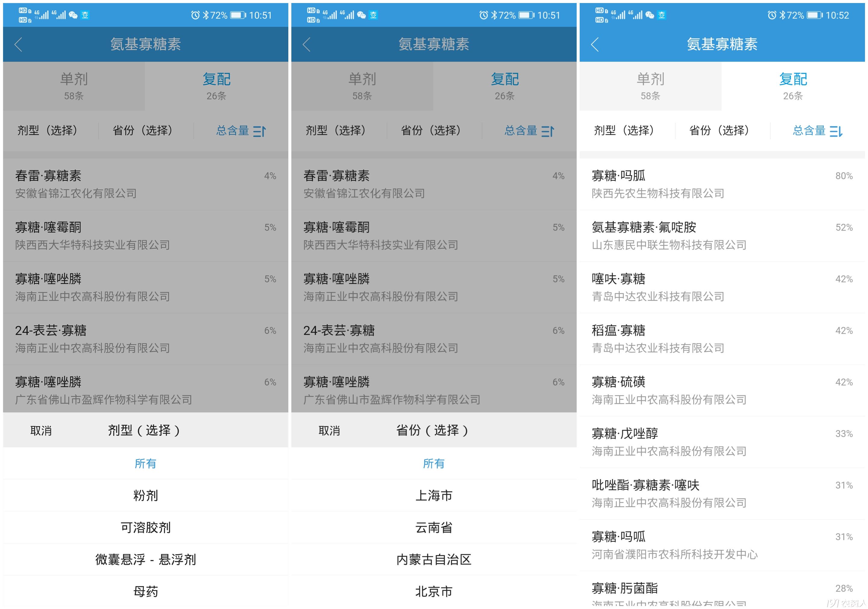Pick 云南省 in the province list
The height and width of the screenshot is (609, 868).
pos(434,527)
